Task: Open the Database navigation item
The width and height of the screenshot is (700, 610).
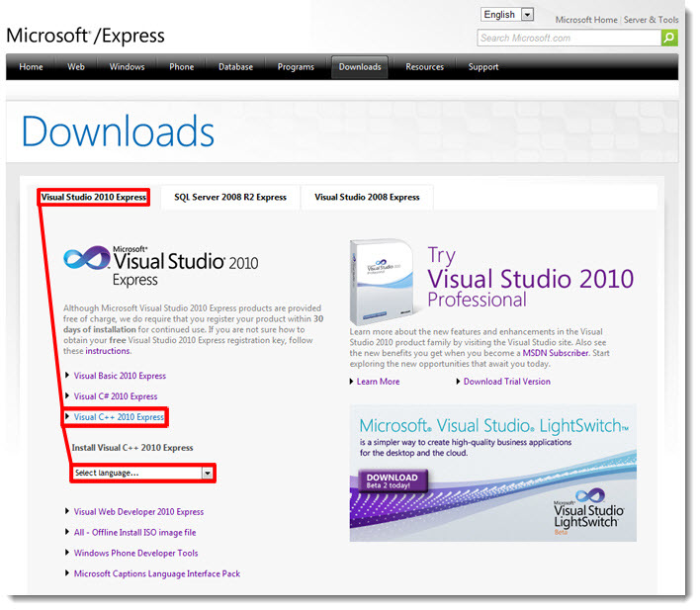Action: [x=235, y=67]
